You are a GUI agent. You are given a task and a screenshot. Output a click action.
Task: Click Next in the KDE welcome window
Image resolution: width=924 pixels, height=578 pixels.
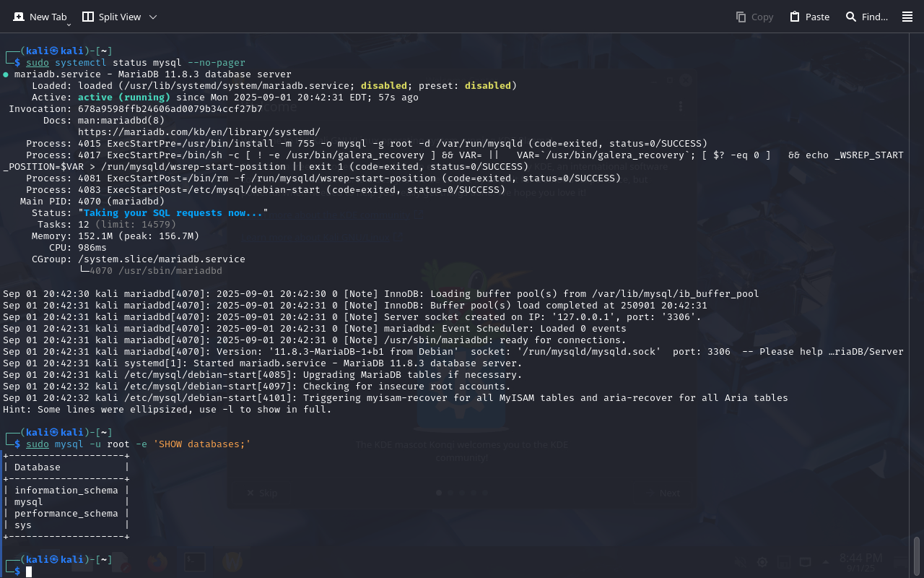(663, 493)
